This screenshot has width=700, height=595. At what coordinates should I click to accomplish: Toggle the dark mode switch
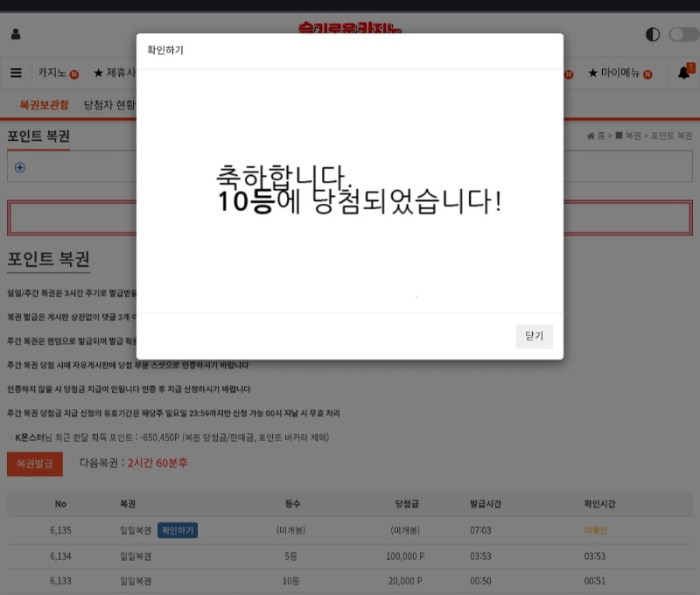(682, 35)
